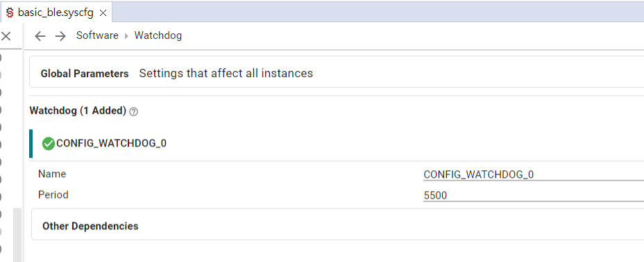Click the breadcrumb separator triangle after Software
The height and width of the screenshot is (262, 644).
(126, 36)
